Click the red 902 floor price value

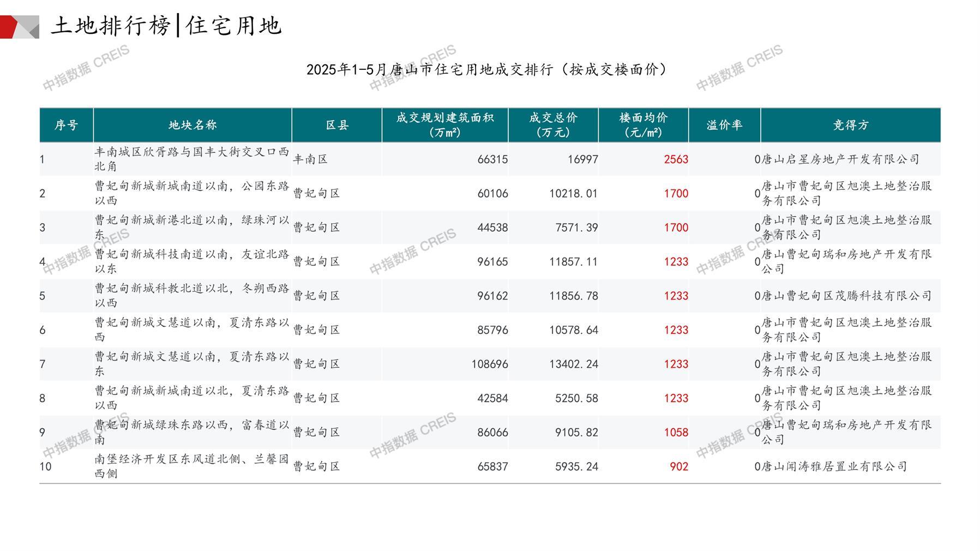(x=679, y=466)
